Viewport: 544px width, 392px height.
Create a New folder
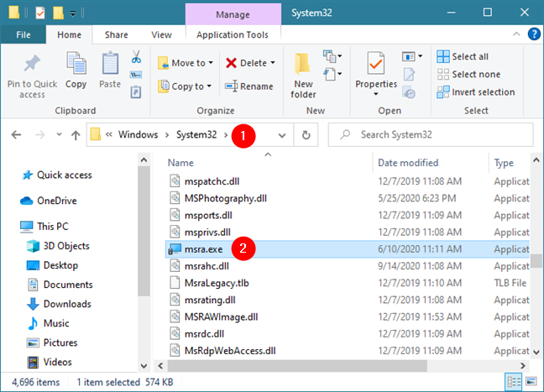click(x=303, y=76)
